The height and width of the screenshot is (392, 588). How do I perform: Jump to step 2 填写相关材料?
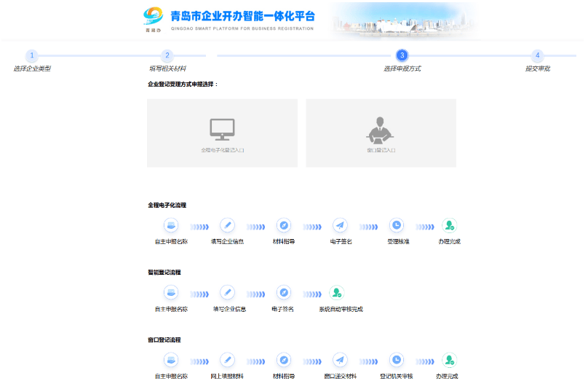point(167,55)
